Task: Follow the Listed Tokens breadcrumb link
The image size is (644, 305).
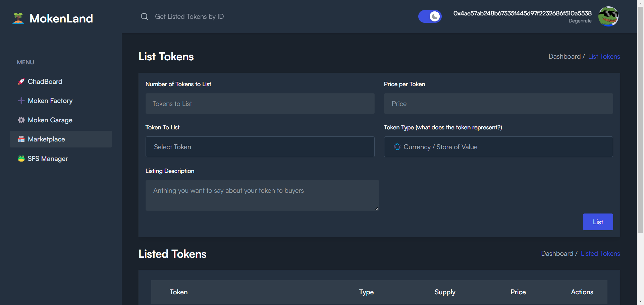Action: (600, 253)
